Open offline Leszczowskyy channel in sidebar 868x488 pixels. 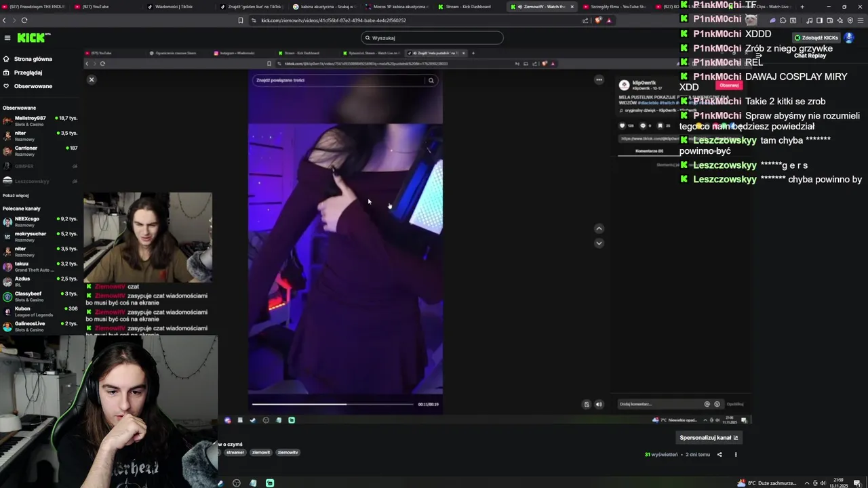[39, 181]
